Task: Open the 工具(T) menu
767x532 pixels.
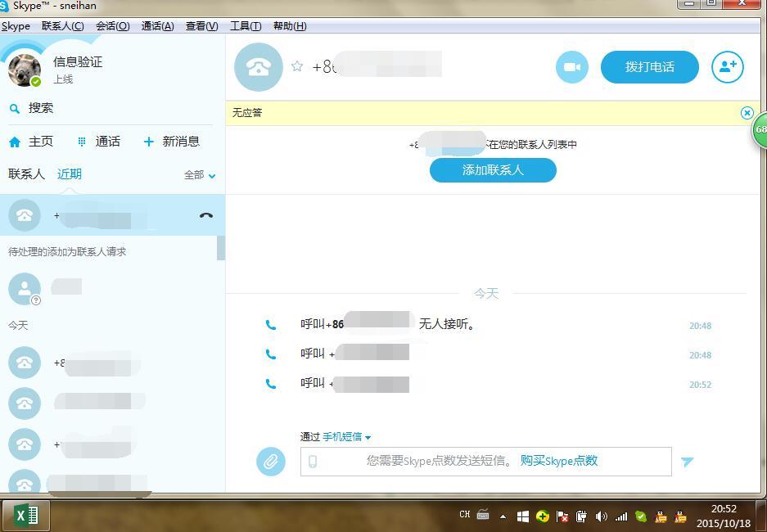Action: pyautogui.click(x=246, y=26)
